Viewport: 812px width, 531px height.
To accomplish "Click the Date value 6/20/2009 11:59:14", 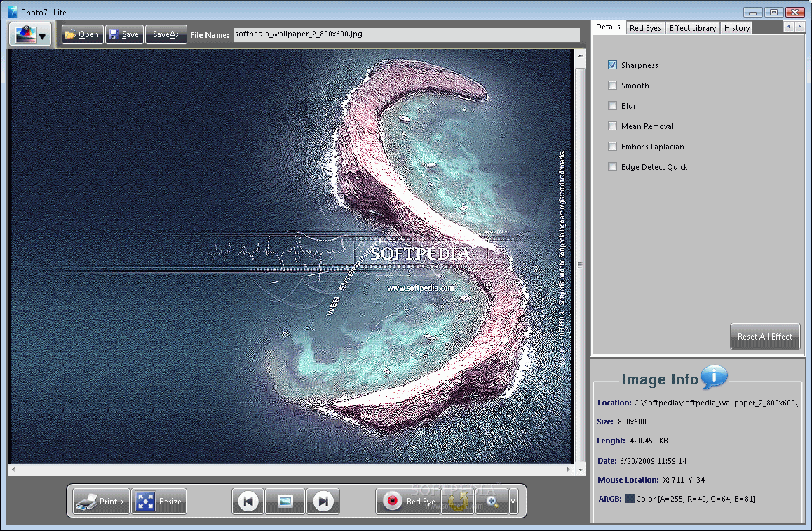I will tap(653, 461).
